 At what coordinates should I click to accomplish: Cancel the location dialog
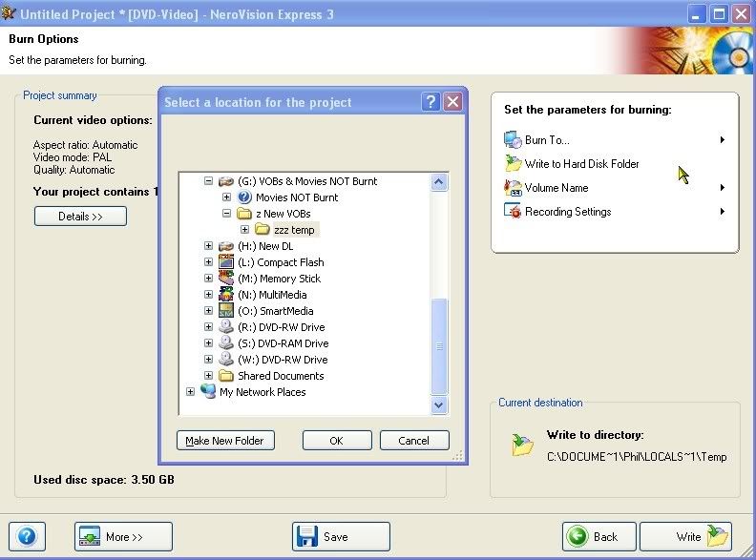coord(414,441)
